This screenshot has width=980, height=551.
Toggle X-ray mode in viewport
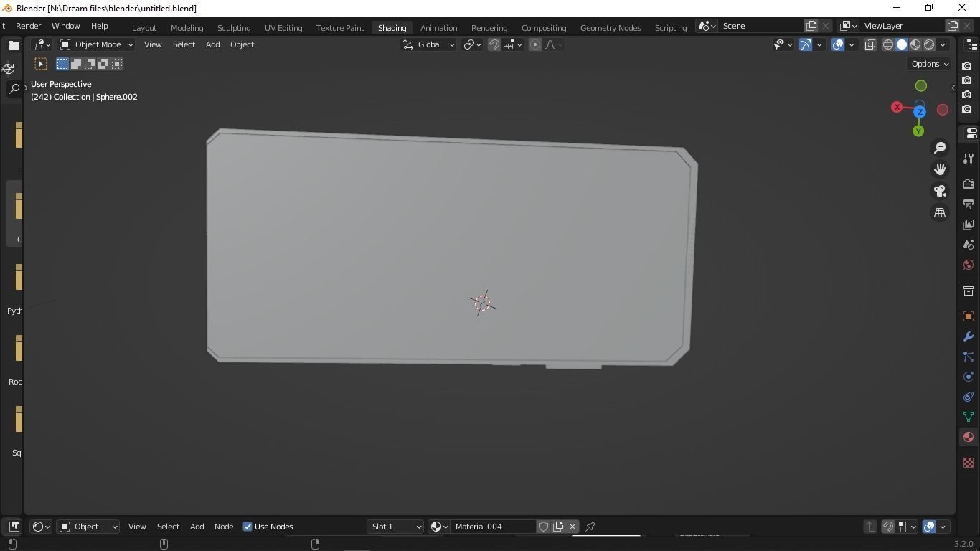click(x=870, y=44)
